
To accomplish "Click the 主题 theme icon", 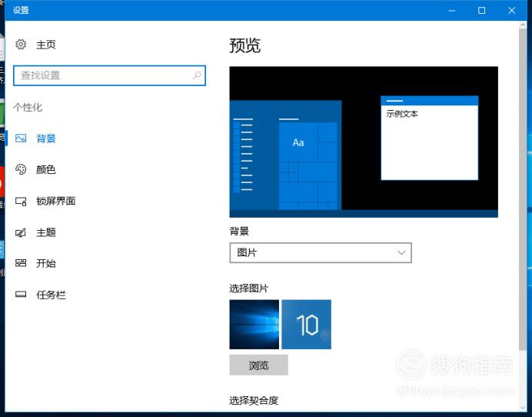I will (21, 232).
